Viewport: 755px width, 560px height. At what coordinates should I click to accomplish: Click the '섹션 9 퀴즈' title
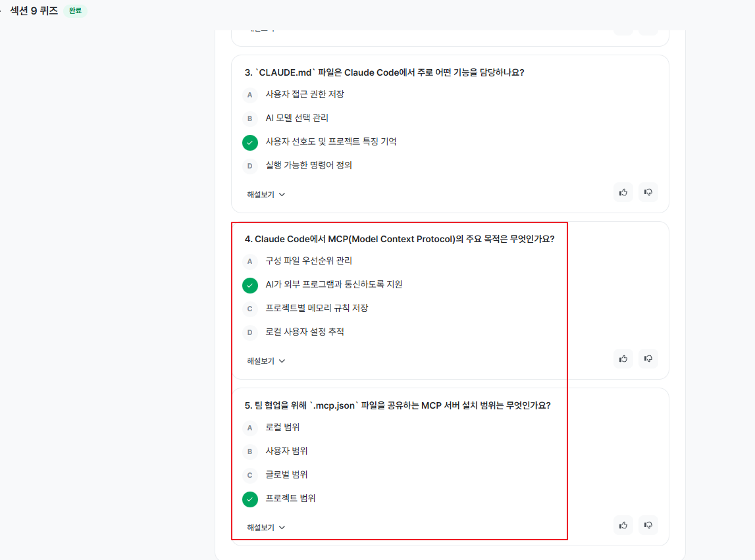pos(34,11)
